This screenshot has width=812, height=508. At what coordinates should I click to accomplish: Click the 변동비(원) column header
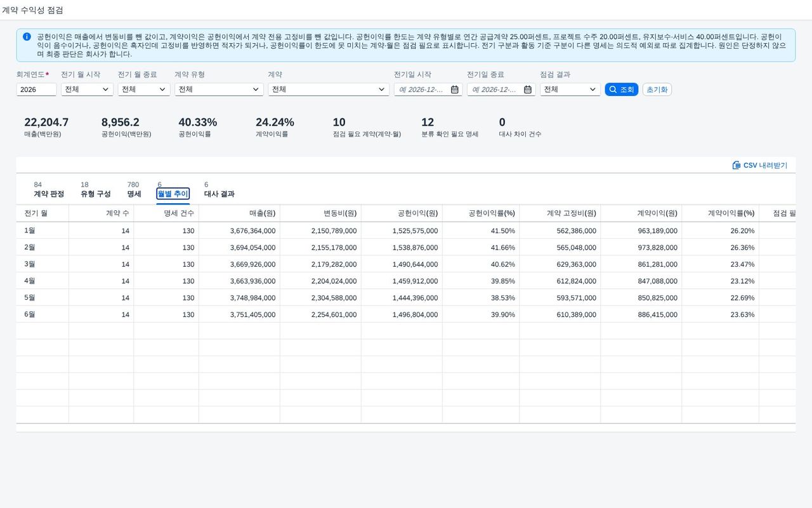coord(320,213)
